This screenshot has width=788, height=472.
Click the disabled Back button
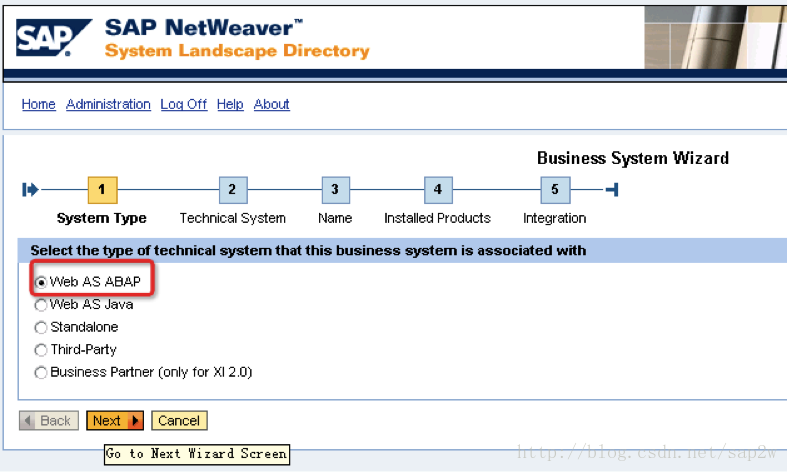click(49, 421)
